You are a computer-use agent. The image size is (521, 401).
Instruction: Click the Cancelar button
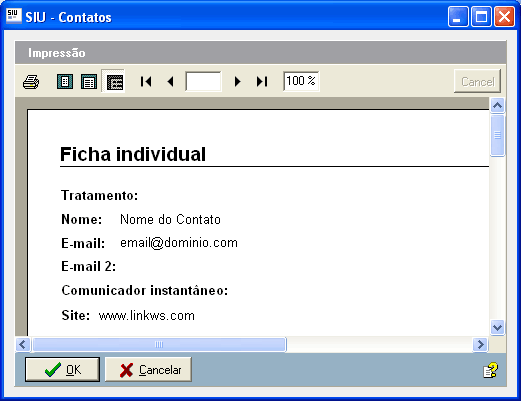[x=148, y=369]
